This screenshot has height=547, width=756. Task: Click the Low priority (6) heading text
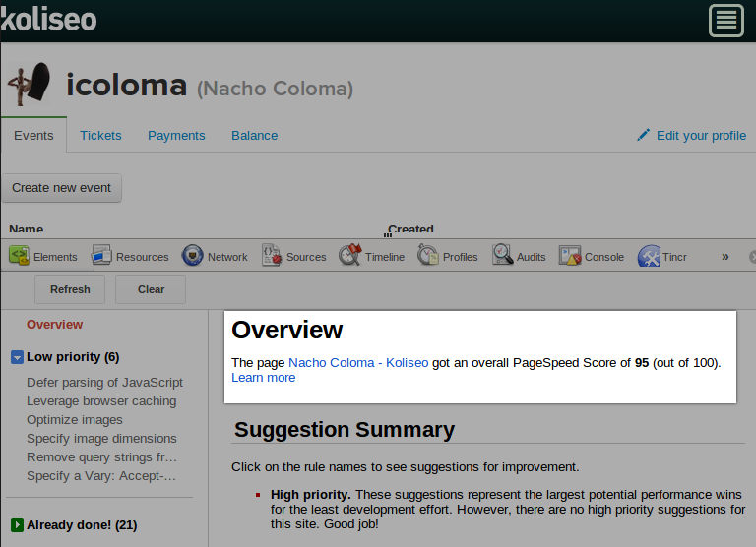(73, 357)
